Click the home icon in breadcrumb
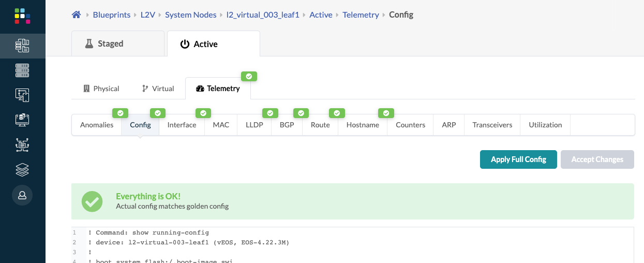This screenshot has width=644, height=263. pos(76,14)
